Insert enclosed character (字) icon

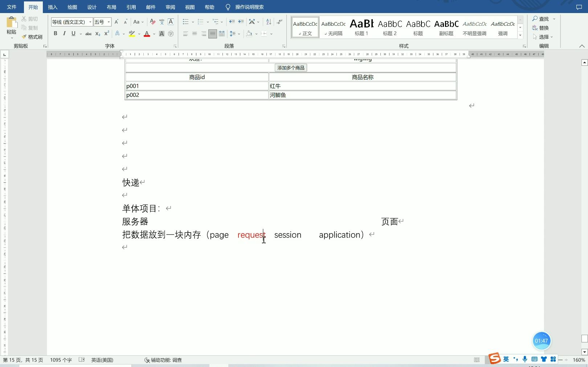[171, 34]
